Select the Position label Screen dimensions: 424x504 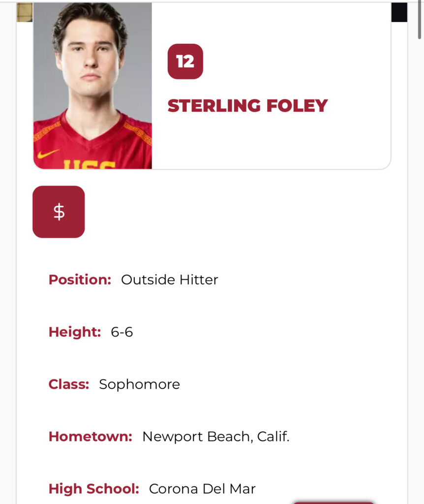click(x=80, y=280)
